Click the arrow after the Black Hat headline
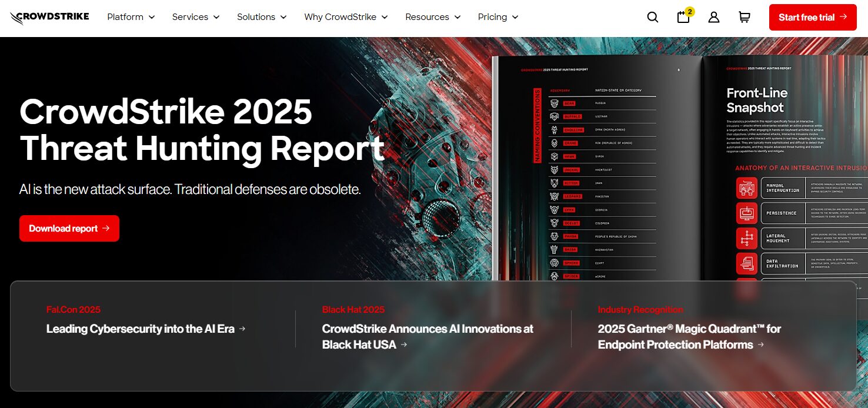The width and height of the screenshot is (868, 408). coord(403,346)
